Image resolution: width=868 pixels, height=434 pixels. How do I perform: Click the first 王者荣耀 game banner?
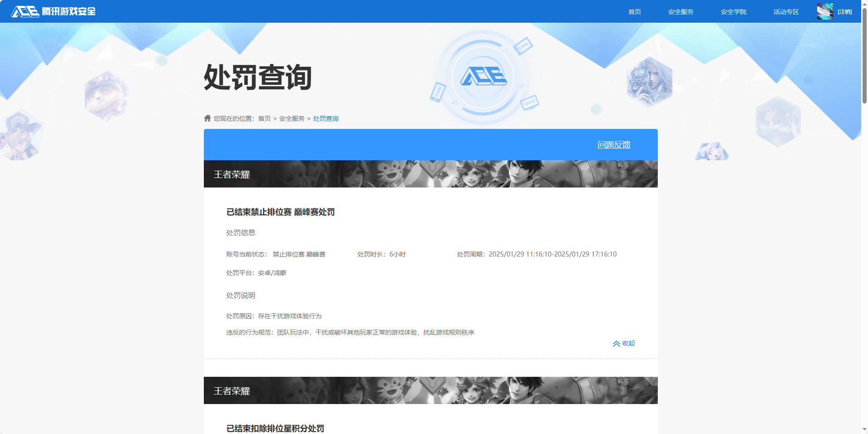click(x=430, y=174)
